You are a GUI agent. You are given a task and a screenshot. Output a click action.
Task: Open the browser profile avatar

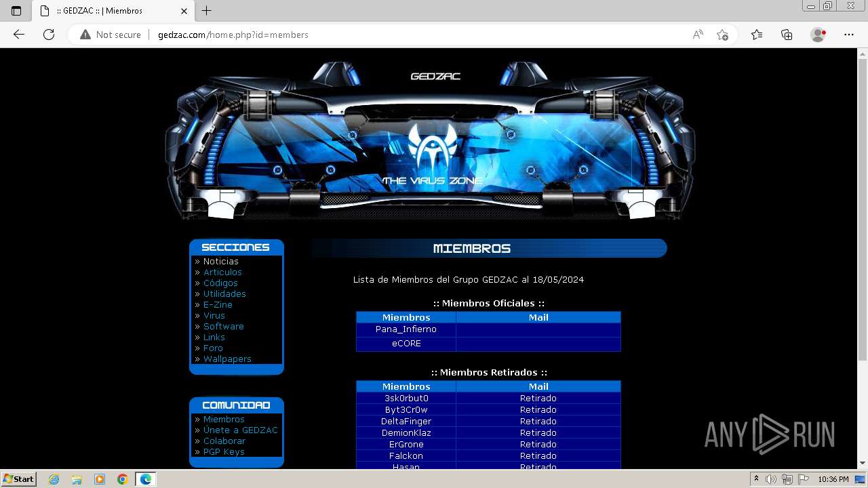tap(818, 35)
